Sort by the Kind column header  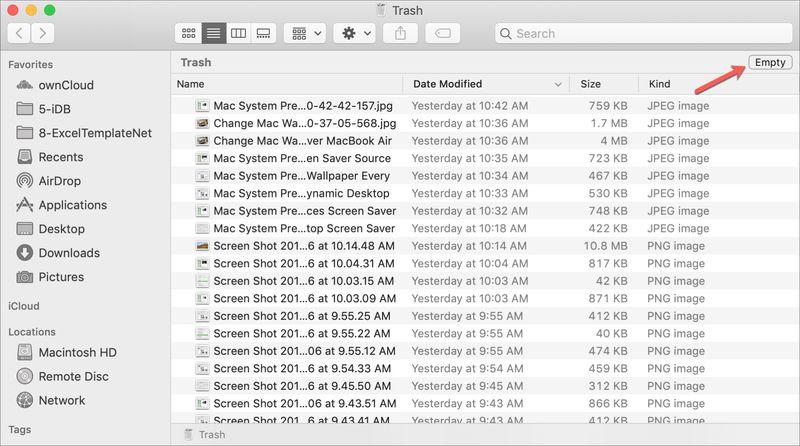(x=719, y=84)
